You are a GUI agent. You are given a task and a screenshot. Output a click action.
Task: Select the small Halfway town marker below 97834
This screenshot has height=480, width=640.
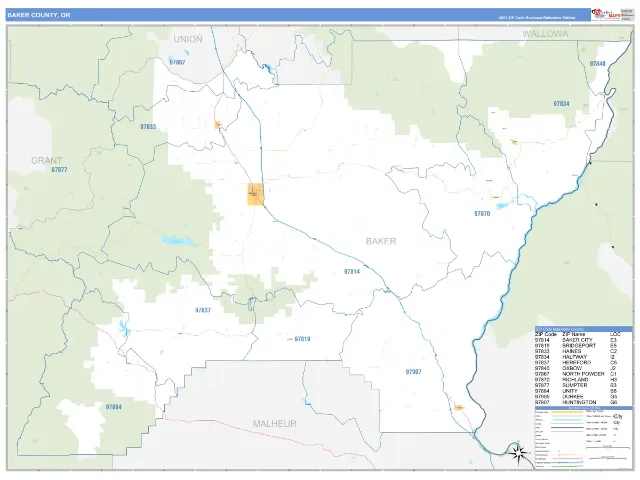(514, 142)
